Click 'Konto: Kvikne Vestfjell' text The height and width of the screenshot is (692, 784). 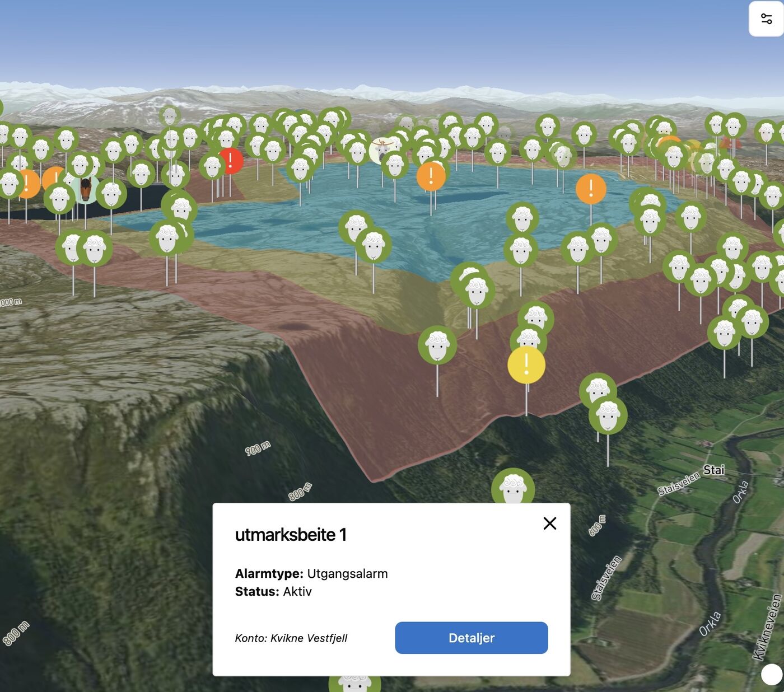click(x=291, y=638)
